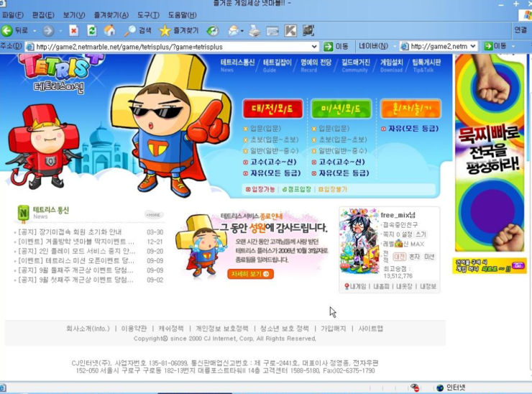Print the page with printer icon

pos(254,31)
